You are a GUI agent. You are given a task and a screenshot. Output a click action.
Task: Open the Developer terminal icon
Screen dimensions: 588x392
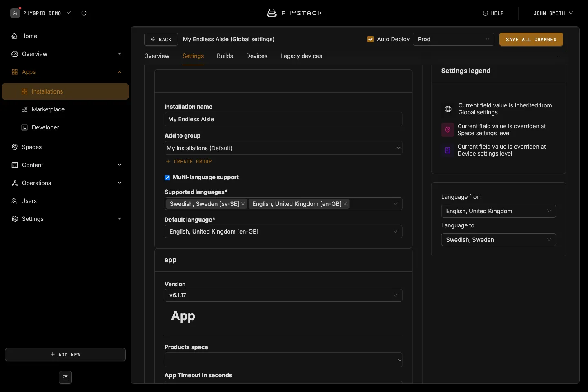coord(24,127)
